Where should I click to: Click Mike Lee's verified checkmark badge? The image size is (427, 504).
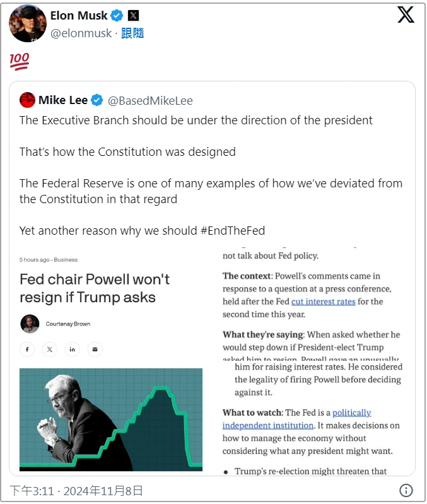[x=97, y=100]
